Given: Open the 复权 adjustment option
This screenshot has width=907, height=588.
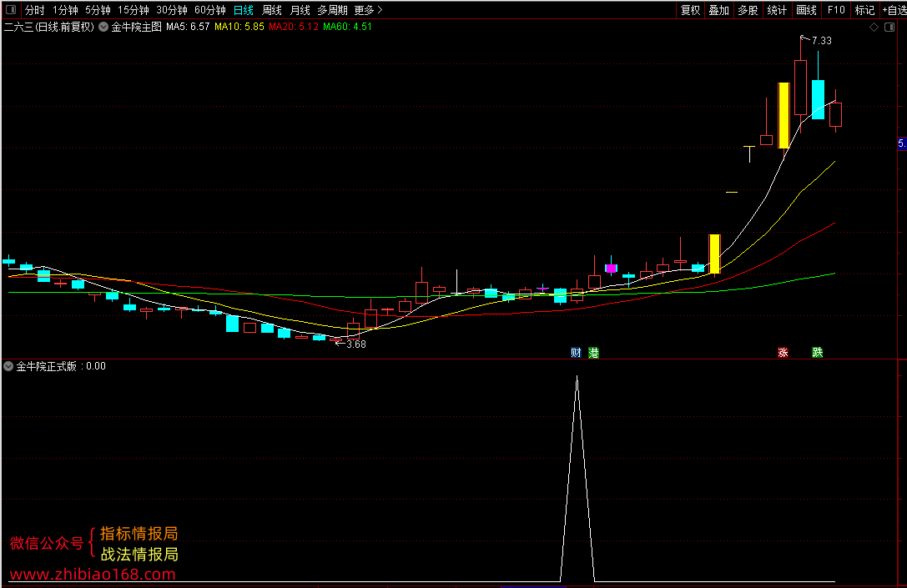Looking at the screenshot, I should click(690, 10).
